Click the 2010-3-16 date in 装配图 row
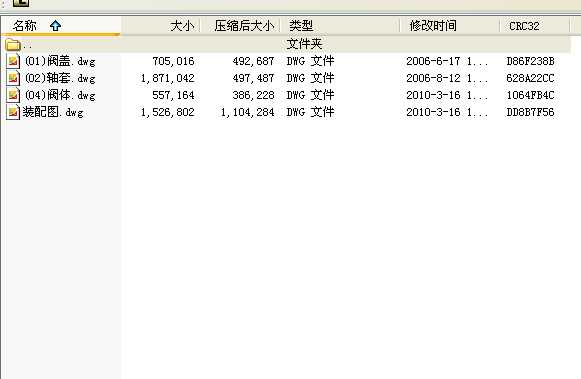This screenshot has width=581, height=379. [447, 112]
